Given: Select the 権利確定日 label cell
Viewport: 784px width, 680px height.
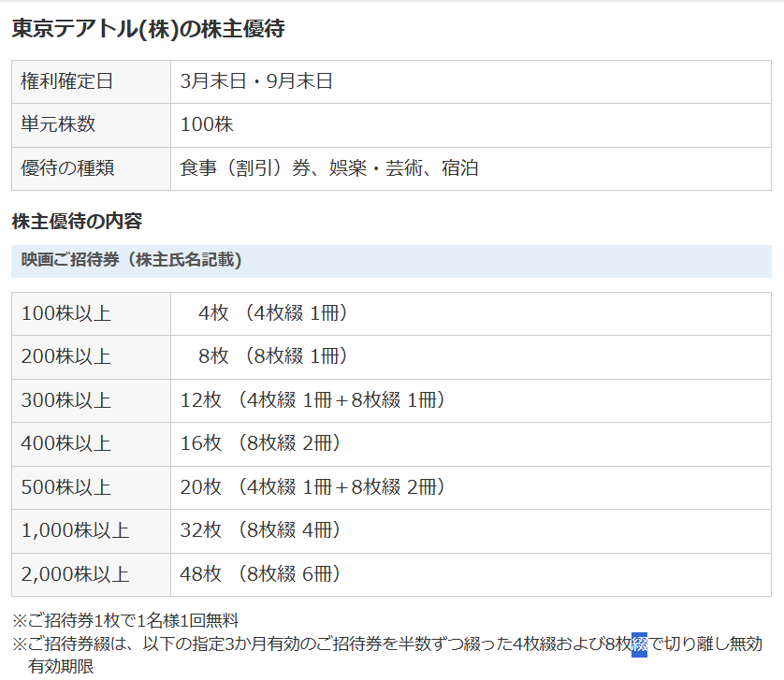Looking at the screenshot, I should pos(66,81).
